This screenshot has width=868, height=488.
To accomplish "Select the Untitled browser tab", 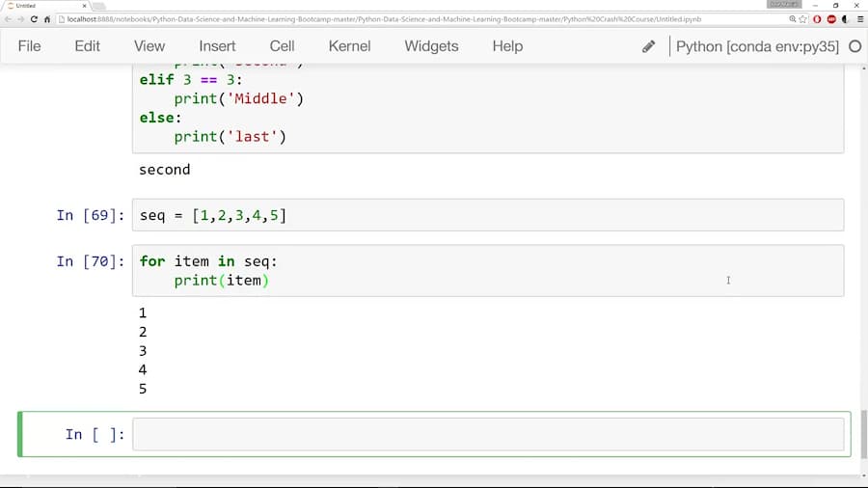I will click(x=44, y=6).
